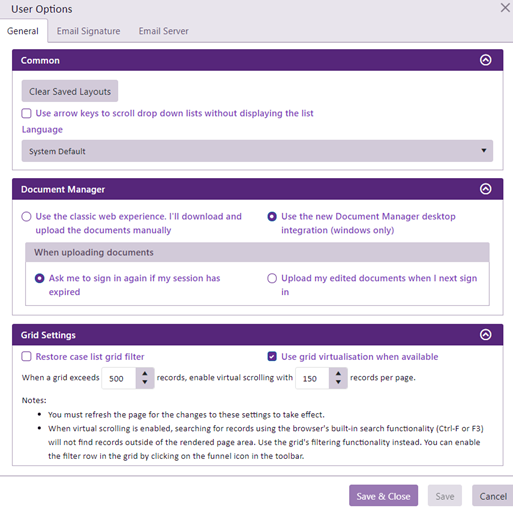The image size is (513, 508).
Task: Increase the grid exceeds records value
Action: 145,374
